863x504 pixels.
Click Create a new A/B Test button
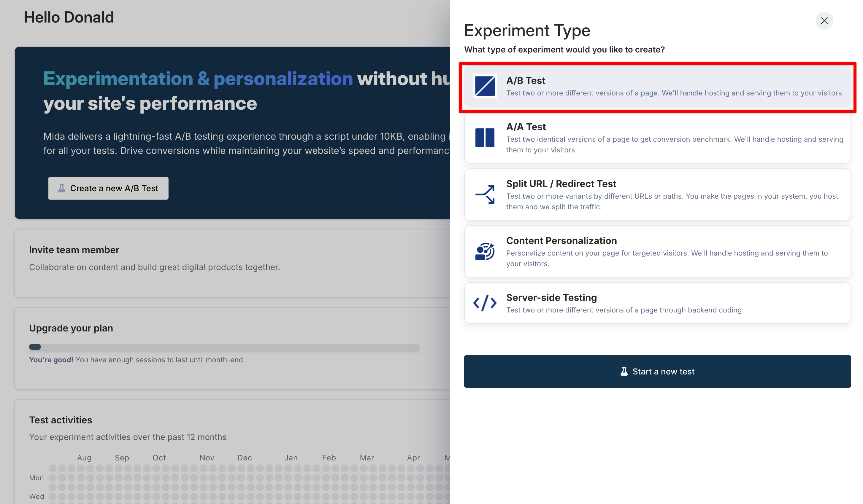[x=108, y=188]
